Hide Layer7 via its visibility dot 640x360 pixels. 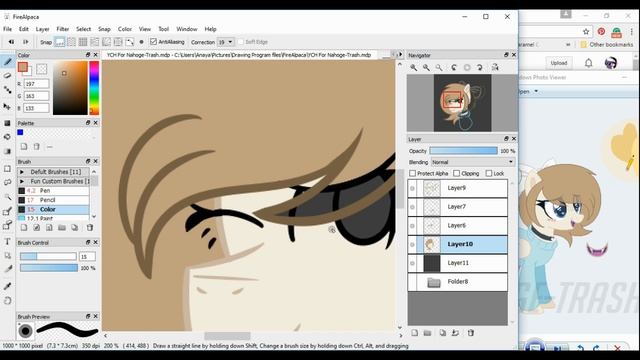coord(412,207)
